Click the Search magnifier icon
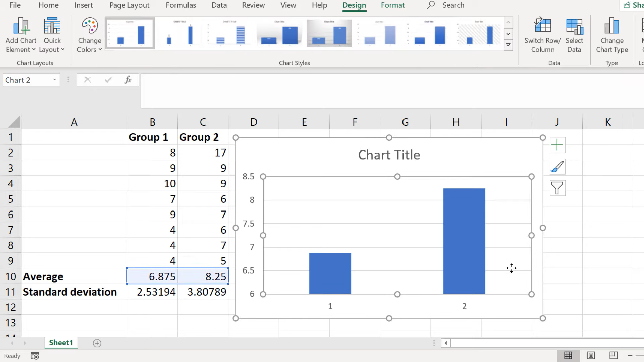The height and width of the screenshot is (362, 644). (431, 5)
